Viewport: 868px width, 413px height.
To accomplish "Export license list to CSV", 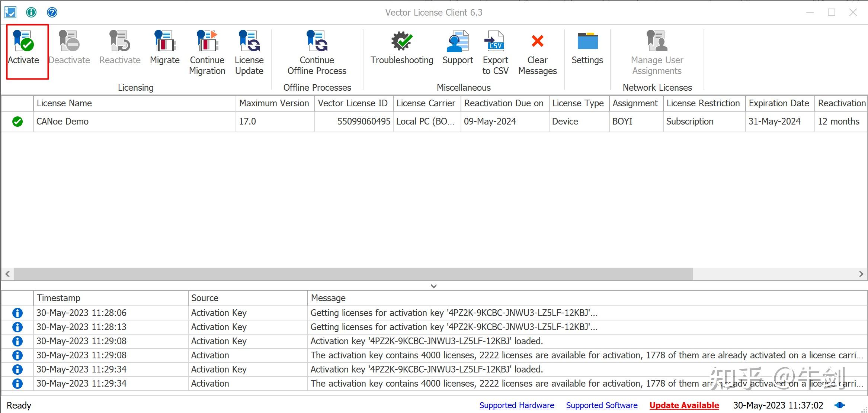I will coord(495,41).
